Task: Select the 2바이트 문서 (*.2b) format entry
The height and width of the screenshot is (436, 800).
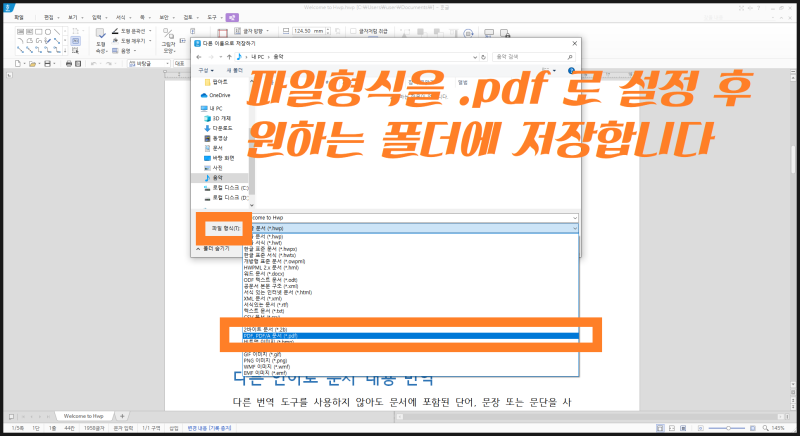Action: click(x=411, y=329)
